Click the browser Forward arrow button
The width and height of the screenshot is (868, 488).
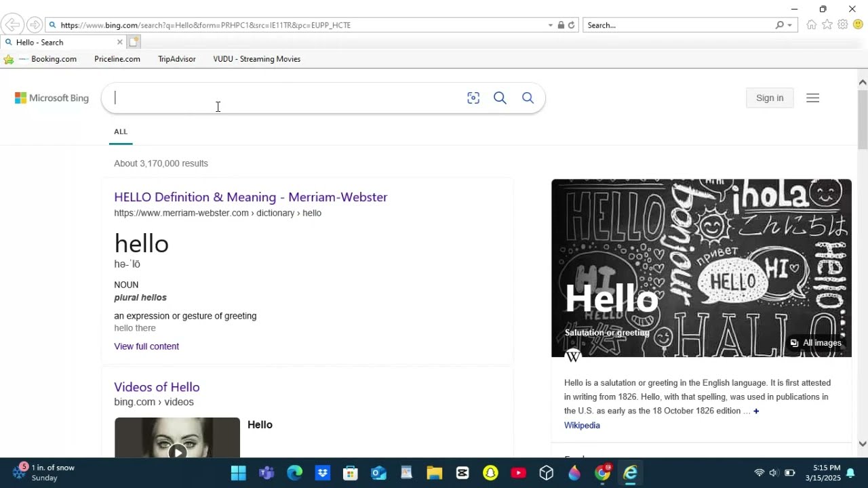[34, 25]
